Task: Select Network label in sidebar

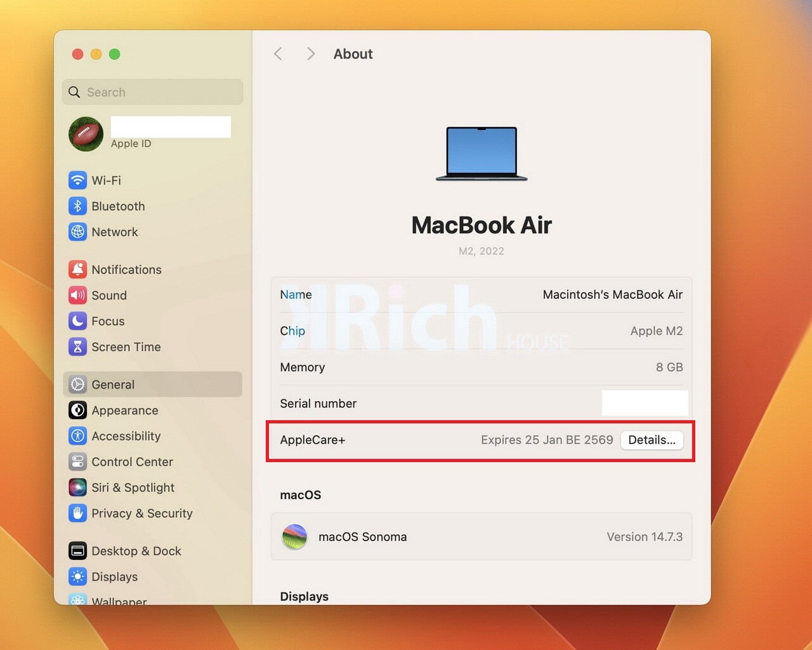Action: coord(115,232)
